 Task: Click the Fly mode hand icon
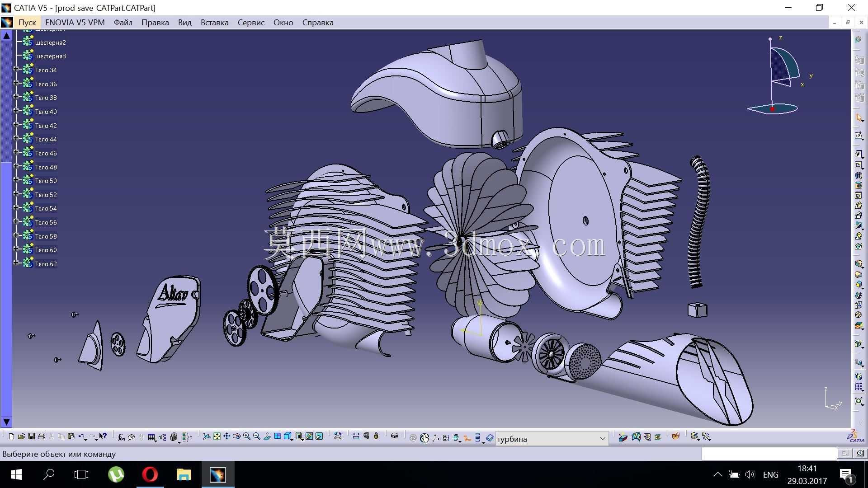tap(425, 437)
